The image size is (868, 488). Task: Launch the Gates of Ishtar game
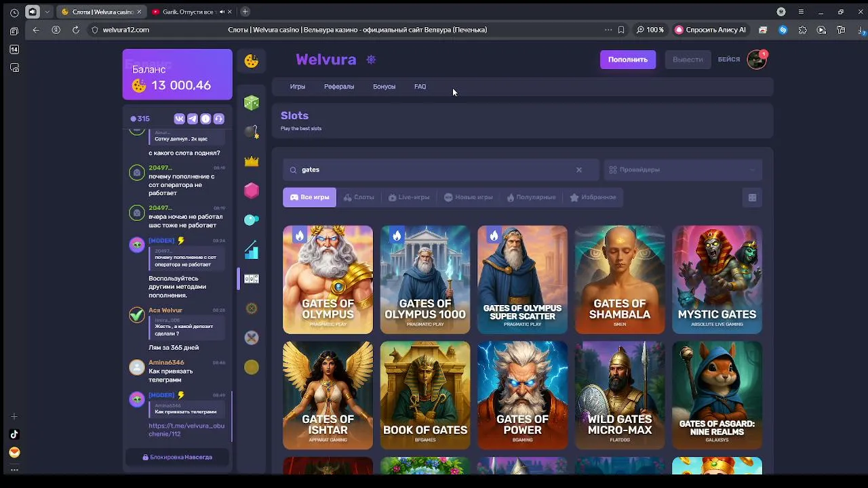tap(328, 395)
